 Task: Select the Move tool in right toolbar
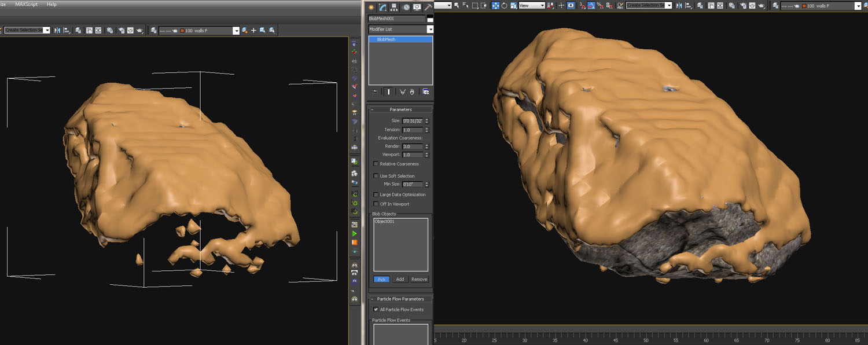point(495,5)
